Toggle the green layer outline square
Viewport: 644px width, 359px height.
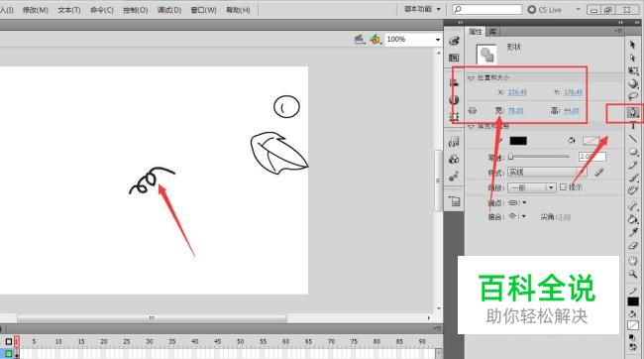[9, 353]
